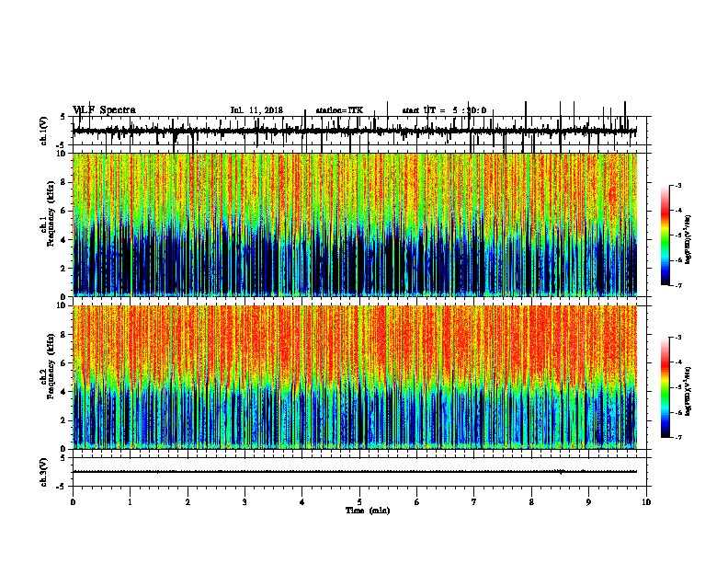Click the ch.2 frequency tick label "8"
Image resolution: width=728 pixels, height=563 pixels.
click(64, 335)
